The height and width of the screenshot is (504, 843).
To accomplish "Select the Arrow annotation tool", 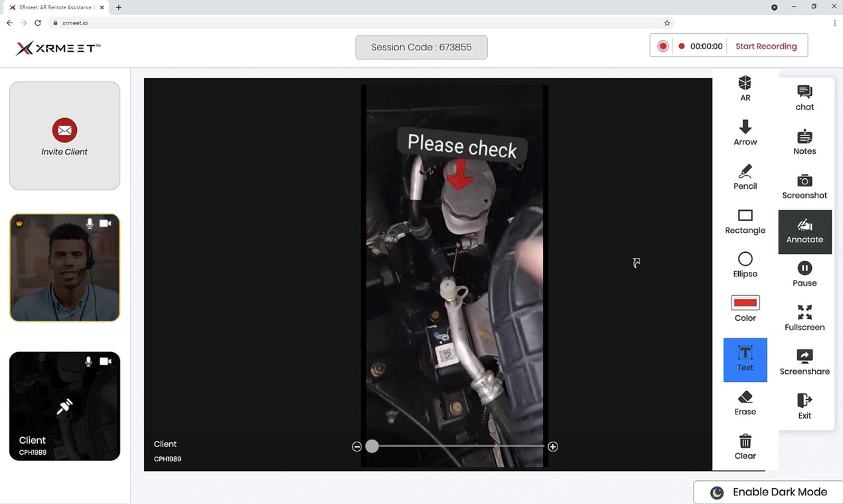I will (x=745, y=133).
